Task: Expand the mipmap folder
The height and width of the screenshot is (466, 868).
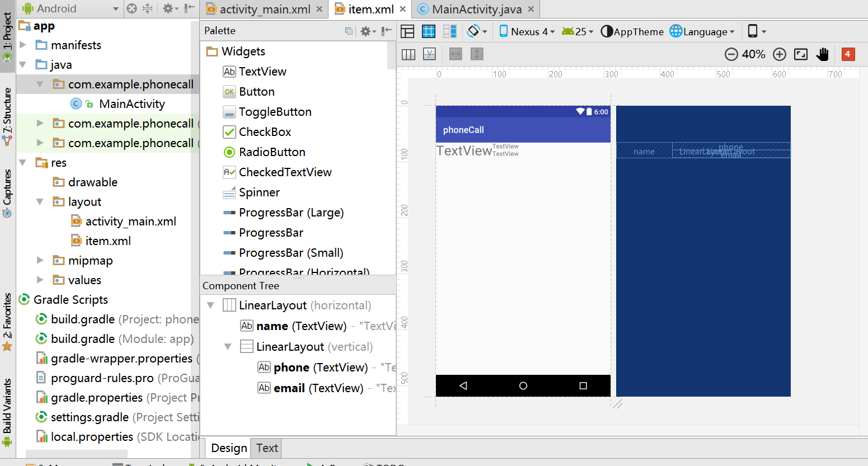Action: [40, 260]
